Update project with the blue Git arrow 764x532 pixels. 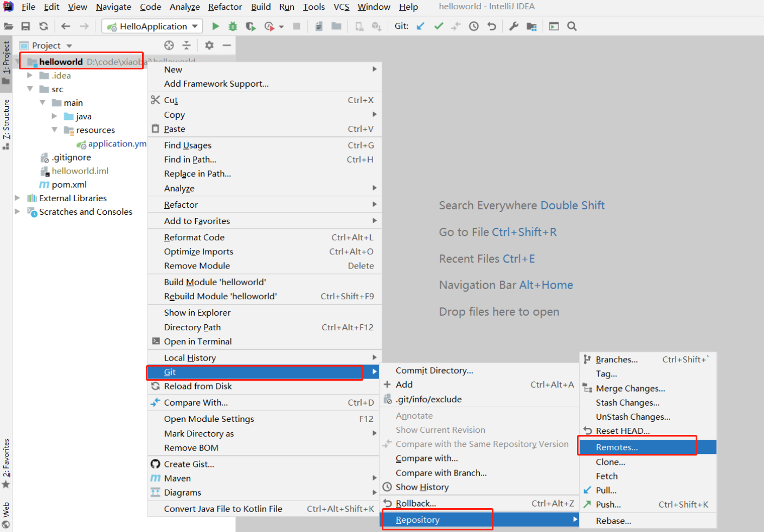click(x=421, y=26)
